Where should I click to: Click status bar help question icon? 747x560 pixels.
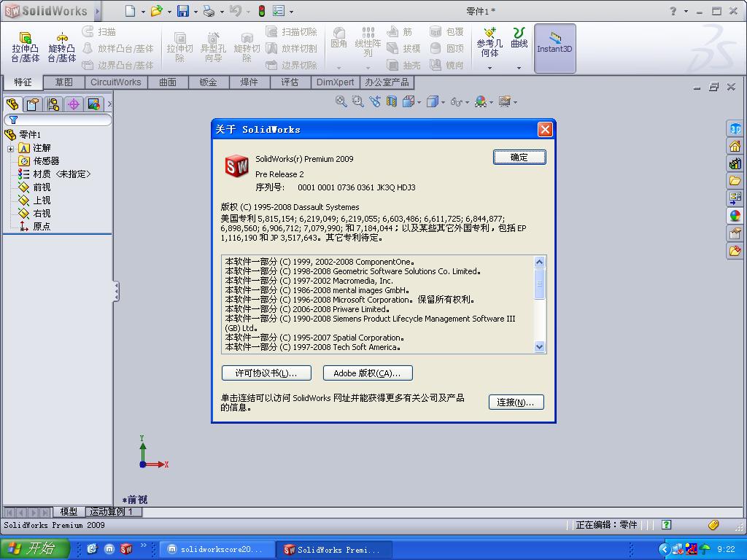[x=667, y=525]
